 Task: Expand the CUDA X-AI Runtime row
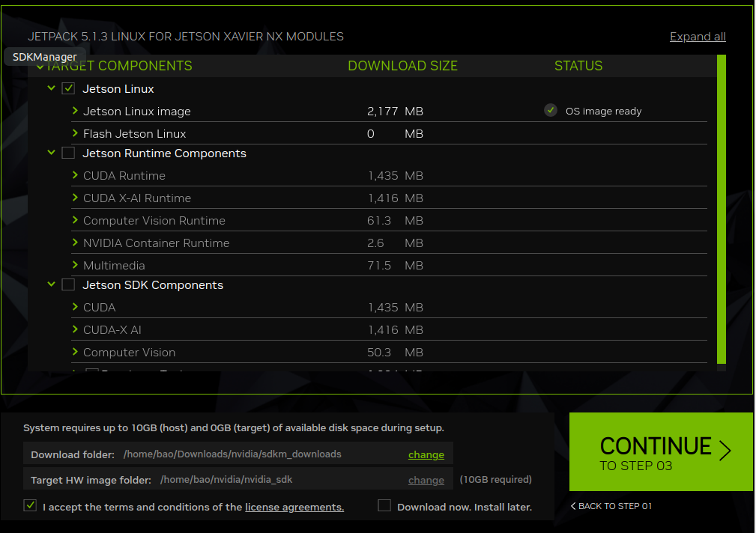pos(75,198)
